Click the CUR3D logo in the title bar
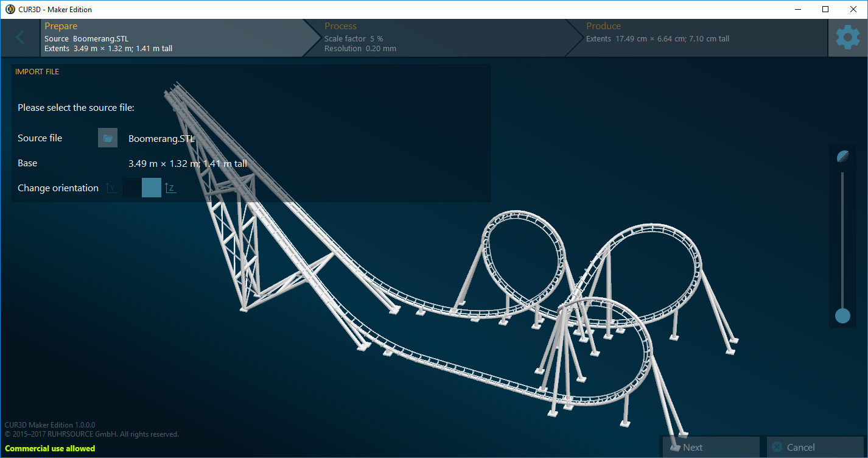The image size is (868, 458). coord(9,9)
